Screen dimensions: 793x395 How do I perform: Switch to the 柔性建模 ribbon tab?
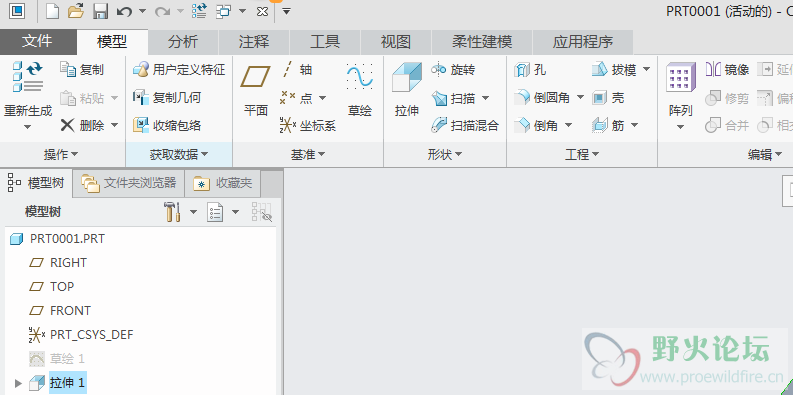(482, 42)
